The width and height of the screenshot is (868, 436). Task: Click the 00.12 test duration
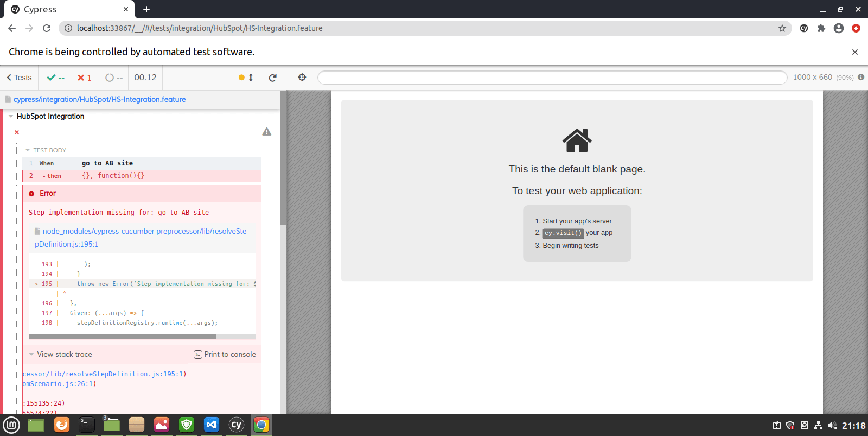[x=145, y=78]
